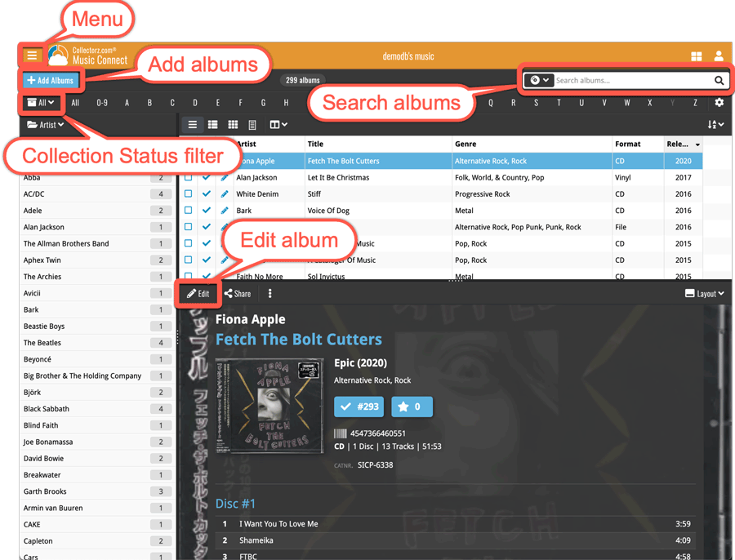Open the alphabet bar settings gear
735x560 pixels.
click(x=719, y=102)
